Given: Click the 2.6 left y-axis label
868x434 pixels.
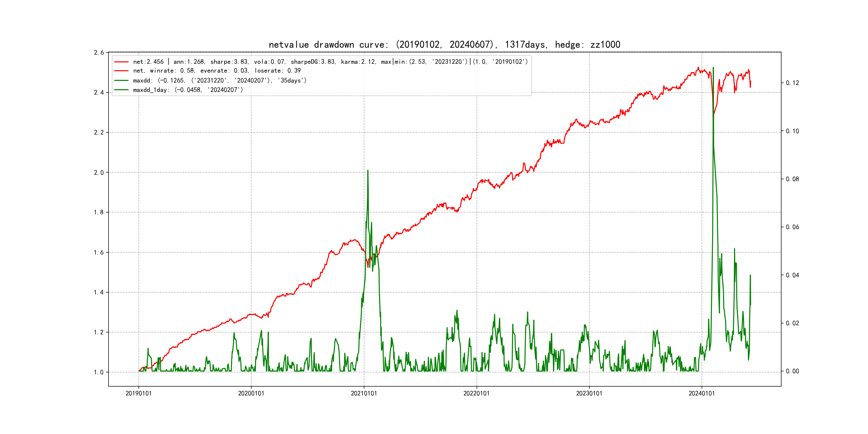Looking at the screenshot, I should [x=99, y=53].
